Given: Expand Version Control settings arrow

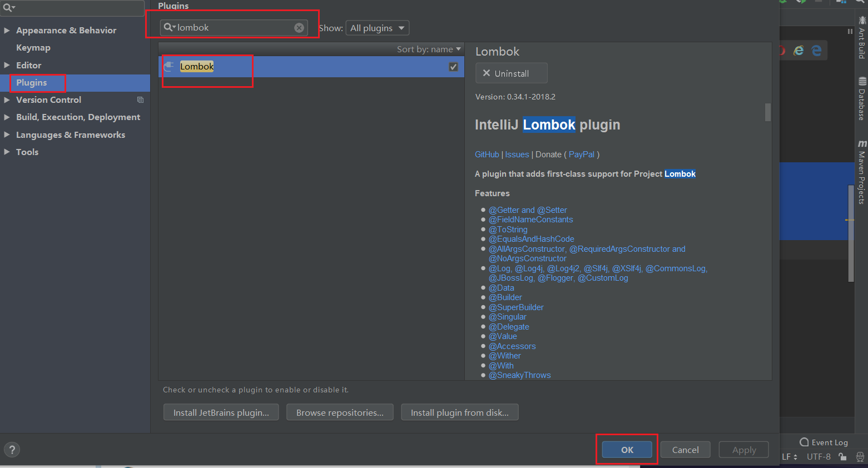Looking at the screenshot, I should (x=7, y=100).
